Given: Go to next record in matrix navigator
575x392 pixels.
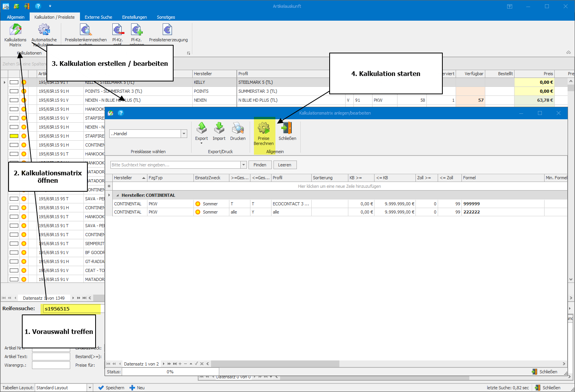Looking at the screenshot, I should coord(164,364).
